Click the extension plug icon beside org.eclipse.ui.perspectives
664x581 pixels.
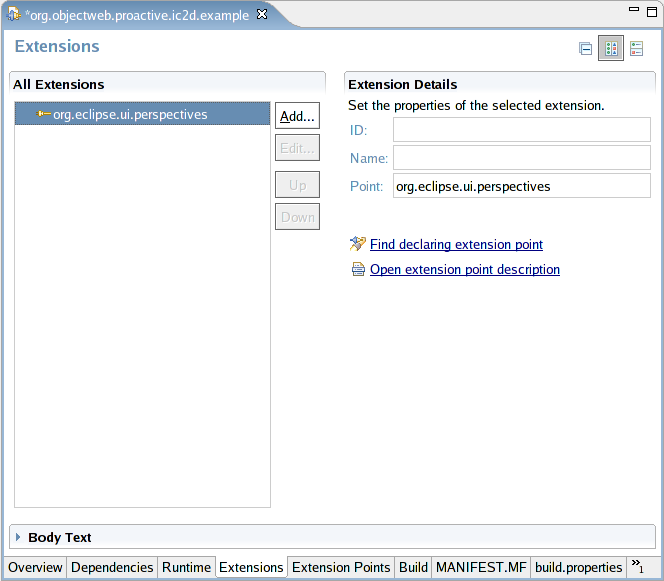pos(43,114)
